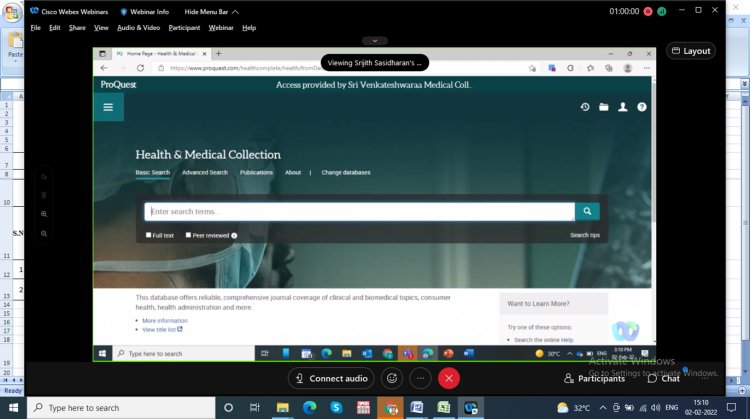Open the Edit menu

(55, 28)
